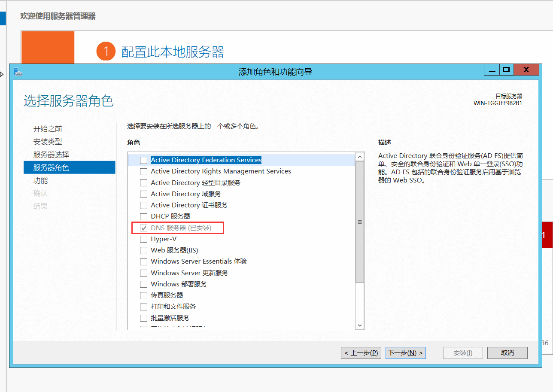Close the wizard with the red X
This screenshot has height=392, width=553.
point(526,70)
